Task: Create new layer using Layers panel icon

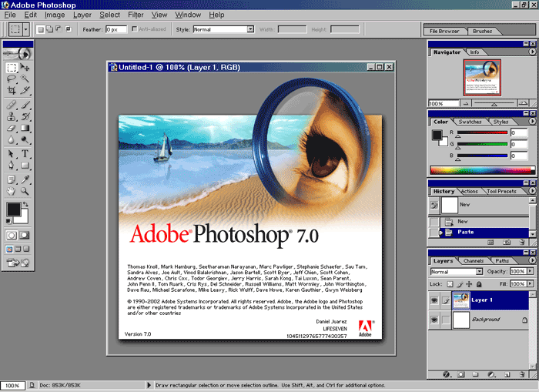Action: point(507,374)
